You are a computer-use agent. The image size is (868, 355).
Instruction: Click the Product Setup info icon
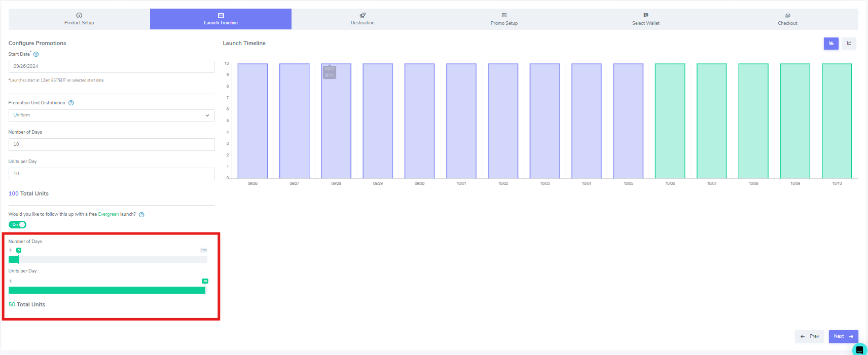pos(79,16)
